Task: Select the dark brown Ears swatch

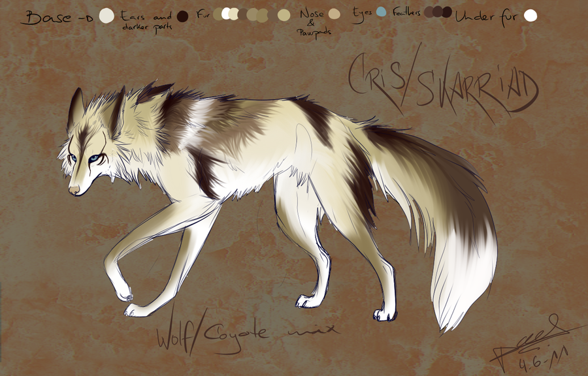Action: [x=184, y=16]
